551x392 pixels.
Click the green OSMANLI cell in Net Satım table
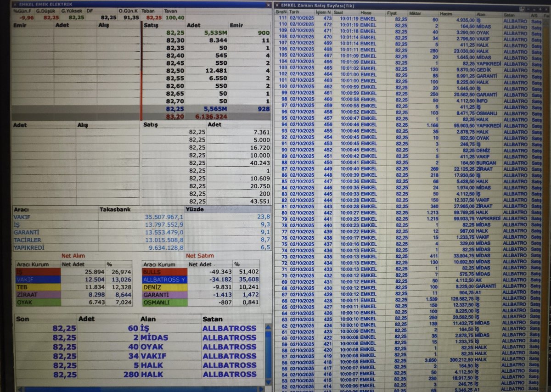click(x=165, y=302)
